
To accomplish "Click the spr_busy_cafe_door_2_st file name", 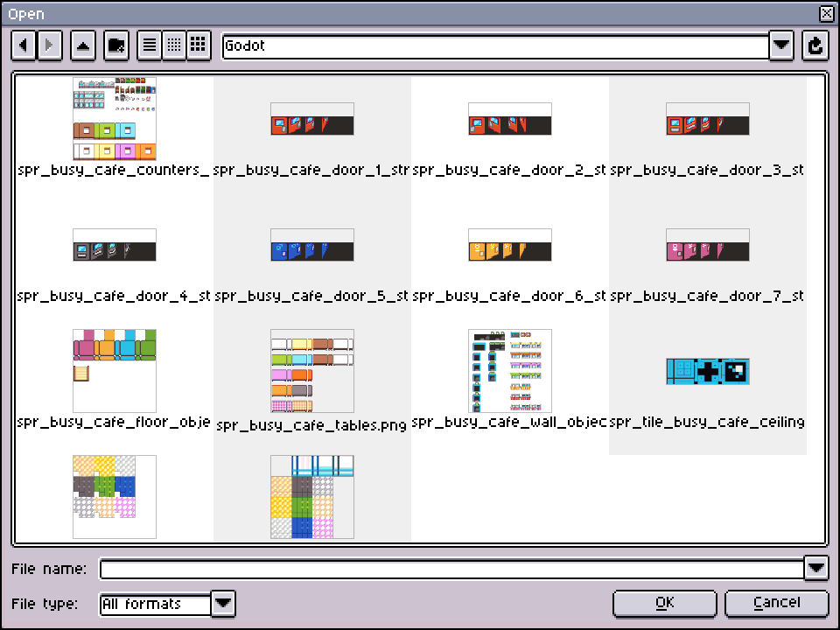I will tap(509, 171).
